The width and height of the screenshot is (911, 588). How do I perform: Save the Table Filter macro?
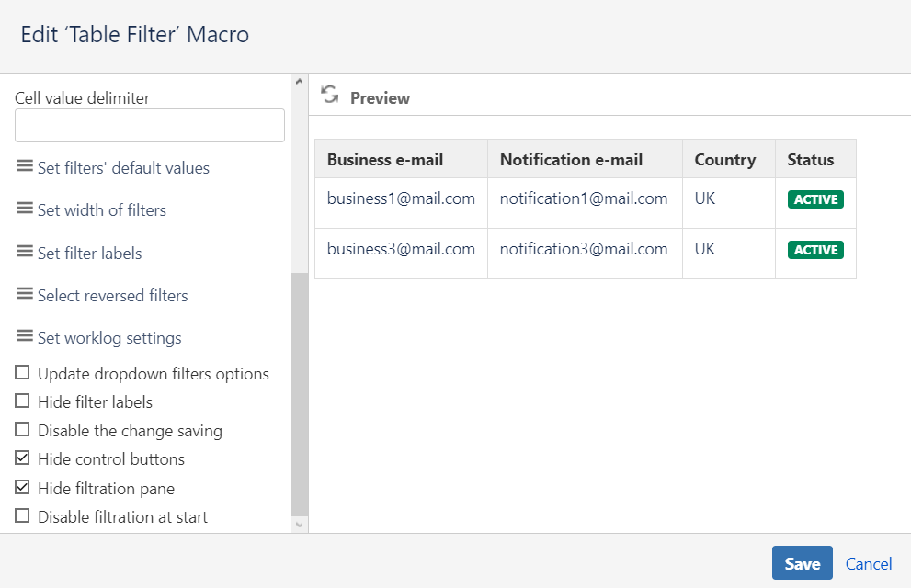(x=802, y=563)
